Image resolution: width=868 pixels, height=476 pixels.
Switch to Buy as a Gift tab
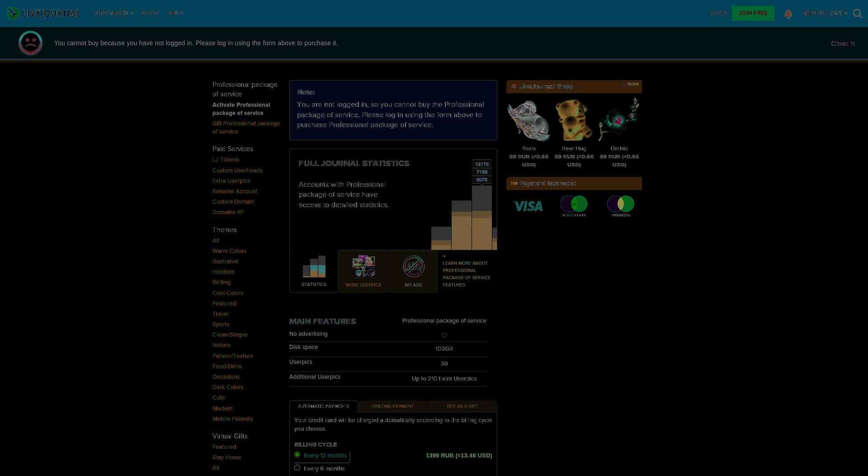(462, 406)
